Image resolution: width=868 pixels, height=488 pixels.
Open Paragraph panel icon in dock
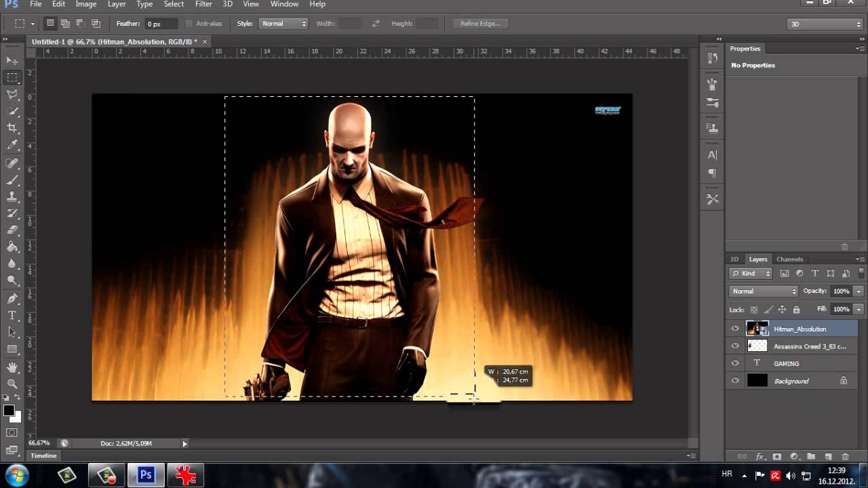coord(712,174)
